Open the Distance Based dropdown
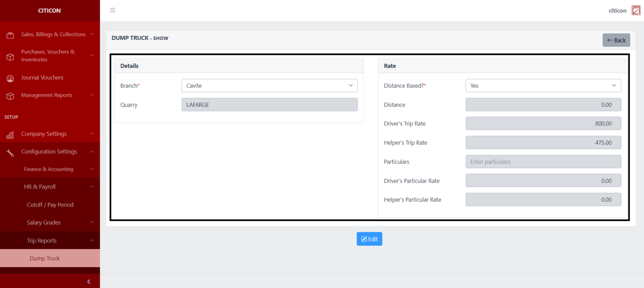This screenshot has width=644, height=288. (543, 86)
